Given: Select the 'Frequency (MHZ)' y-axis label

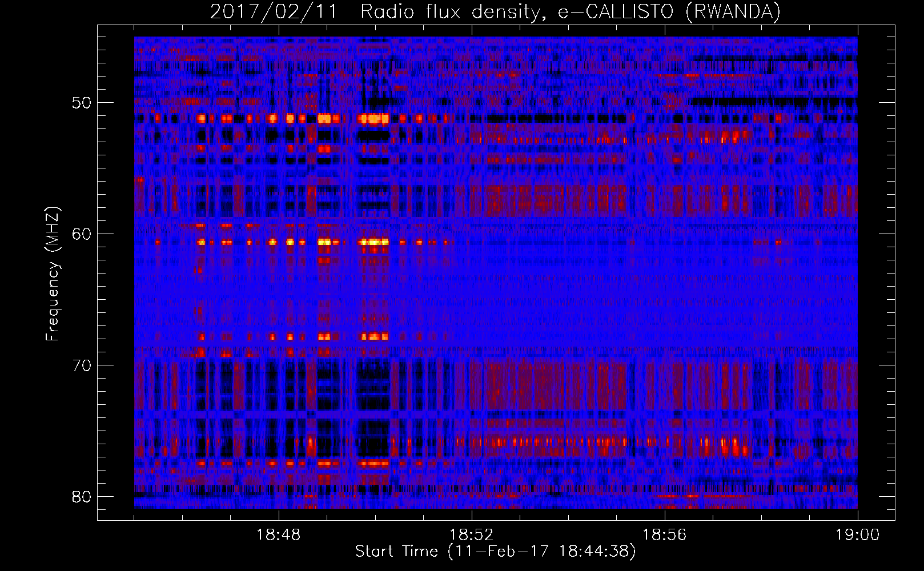Looking at the screenshot, I should (53, 274).
